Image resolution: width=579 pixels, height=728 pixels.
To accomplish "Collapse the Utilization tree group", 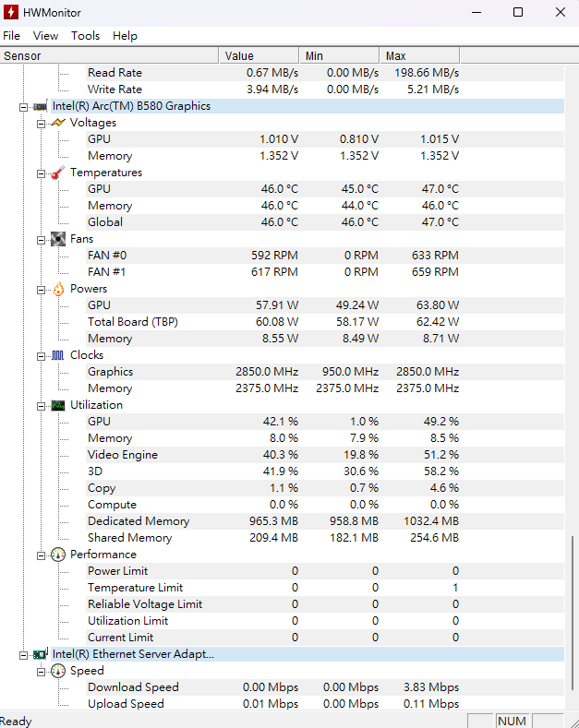I will 42,406.
